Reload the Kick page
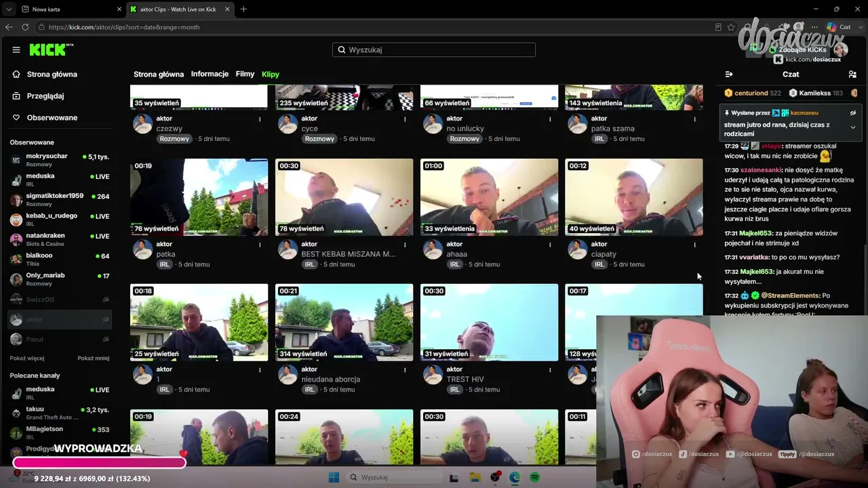 coord(25,27)
